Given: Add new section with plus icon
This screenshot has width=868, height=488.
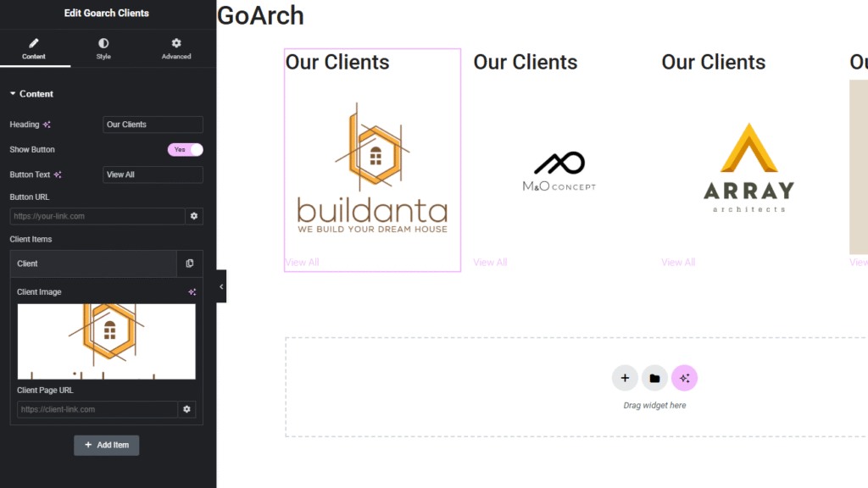Looking at the screenshot, I should (625, 379).
